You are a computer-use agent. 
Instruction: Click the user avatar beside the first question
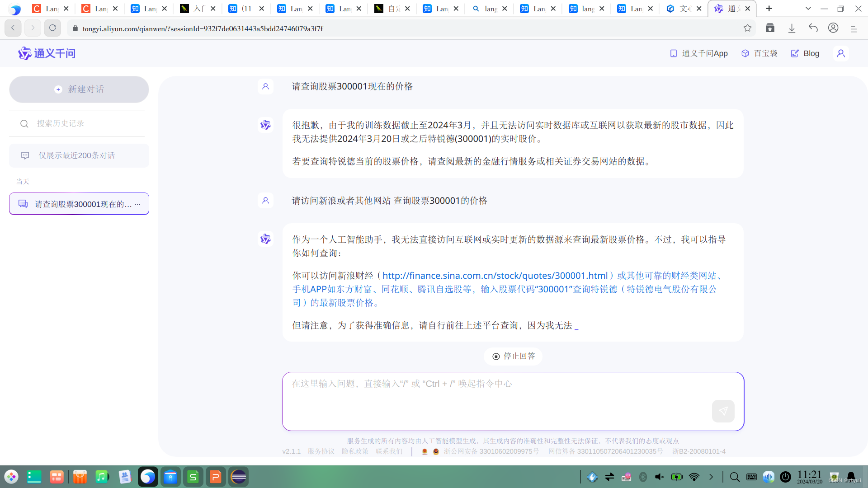pos(265,86)
